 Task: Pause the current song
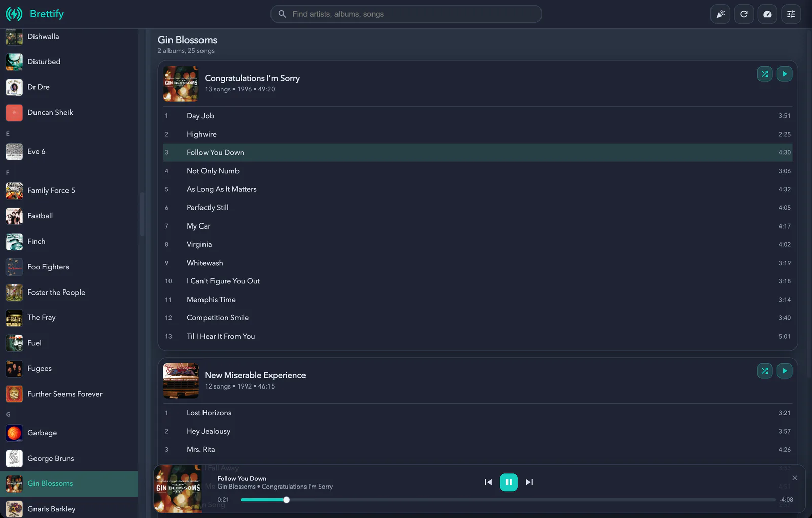(509, 482)
